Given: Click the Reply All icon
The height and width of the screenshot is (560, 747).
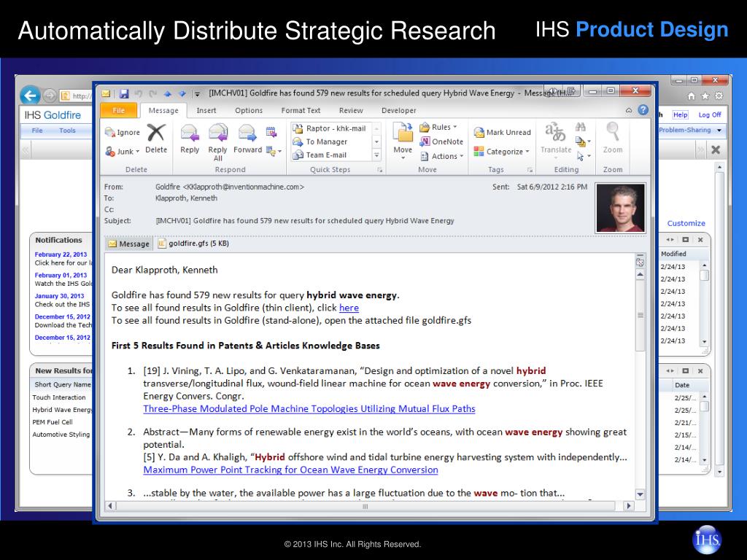Looking at the screenshot, I should coord(217,133).
